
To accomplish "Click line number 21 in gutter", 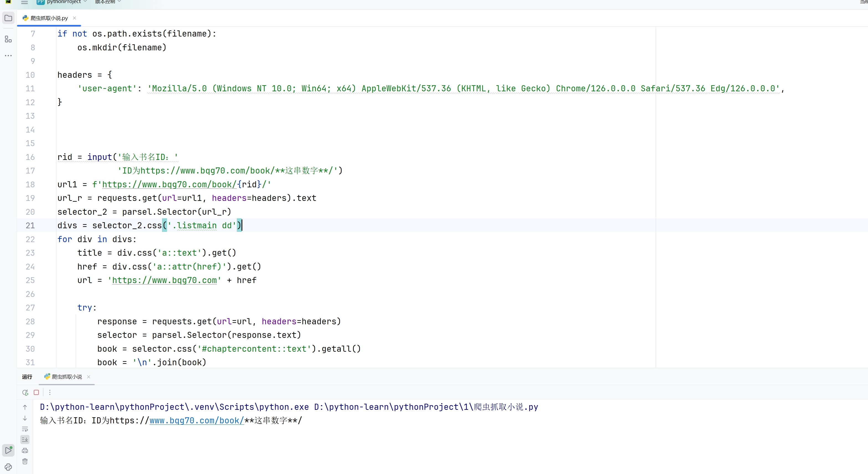I will point(30,226).
